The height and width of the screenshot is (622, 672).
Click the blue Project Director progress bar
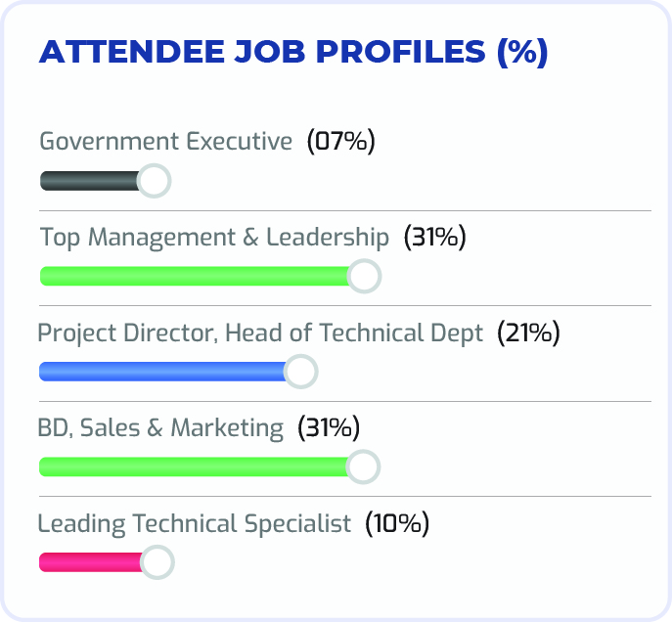[161, 372]
